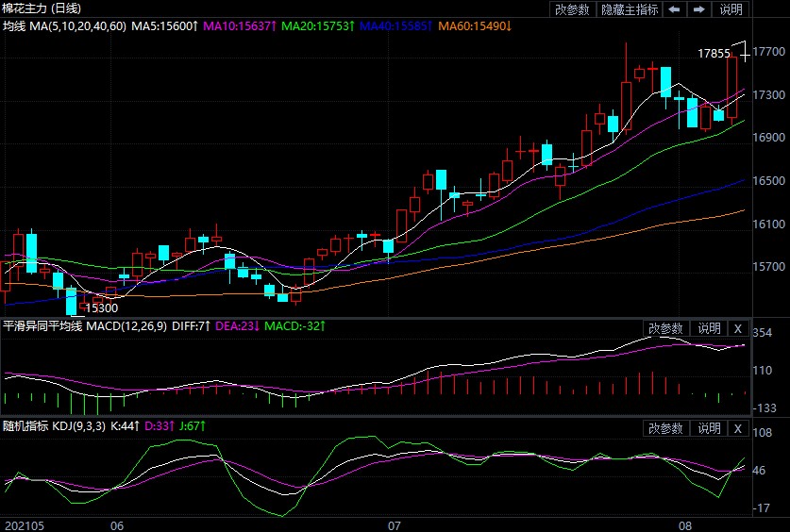Select the J:67 value
Image resolution: width=790 pixels, height=532 pixels.
(193, 426)
